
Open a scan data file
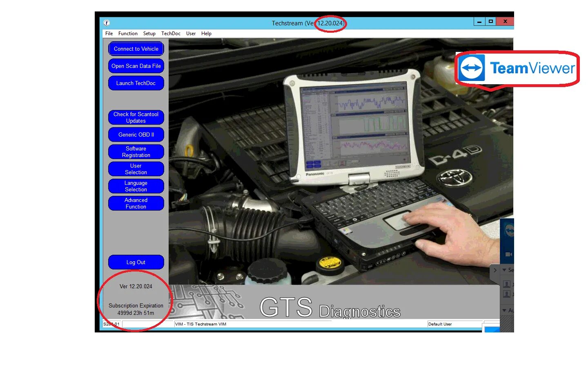click(136, 66)
